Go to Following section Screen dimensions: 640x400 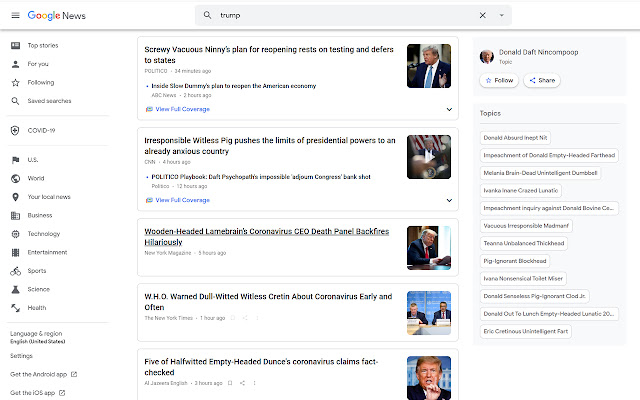tap(41, 82)
